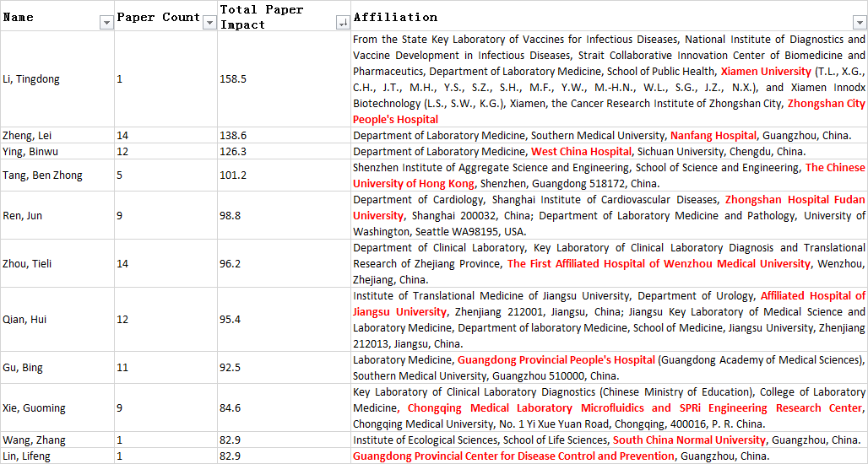The image size is (868, 464).
Task: Open the Total Paper Impact sort dropdown
Action: [343, 23]
